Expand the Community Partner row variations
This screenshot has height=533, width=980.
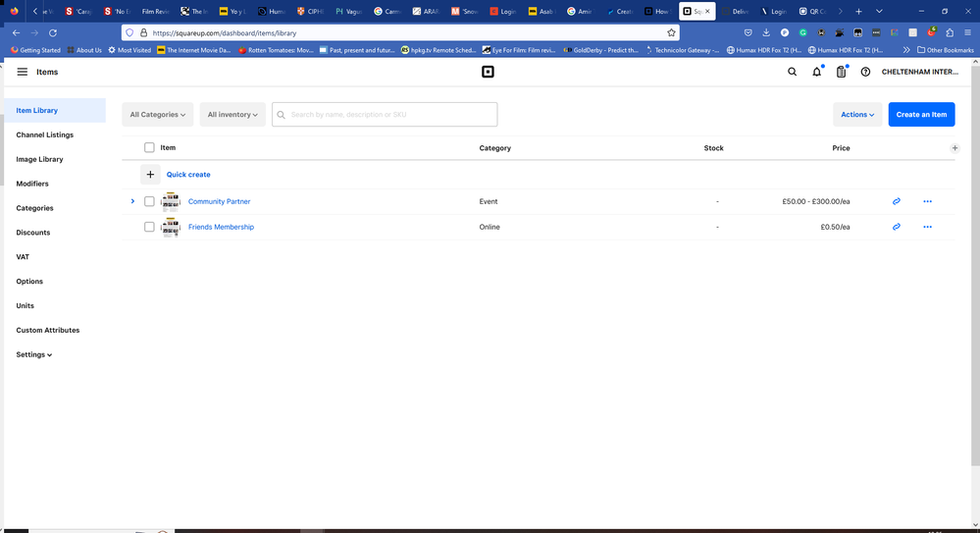(x=132, y=201)
